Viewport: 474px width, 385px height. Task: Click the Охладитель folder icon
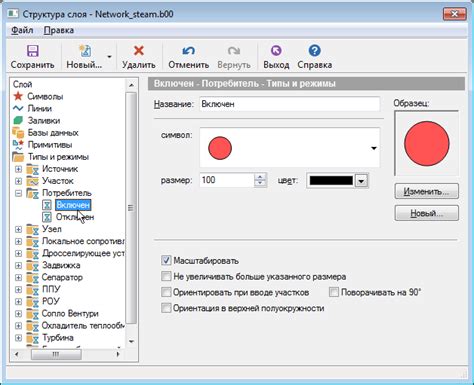pyautogui.click(x=33, y=326)
